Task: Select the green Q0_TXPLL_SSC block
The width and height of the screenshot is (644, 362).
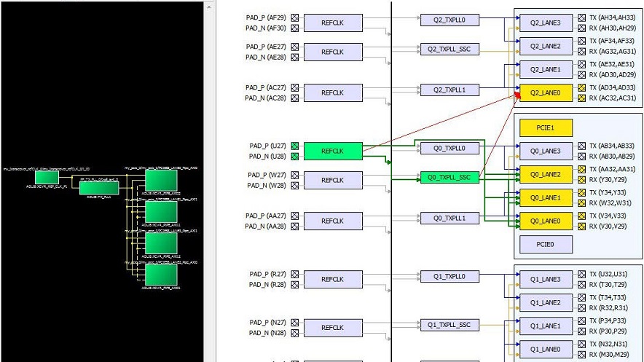Action: pos(449,177)
